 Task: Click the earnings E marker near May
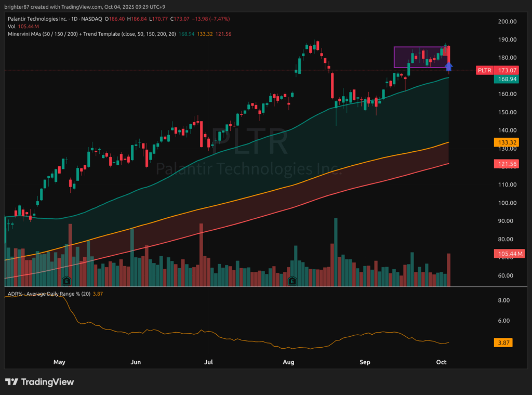pyautogui.click(x=66, y=281)
